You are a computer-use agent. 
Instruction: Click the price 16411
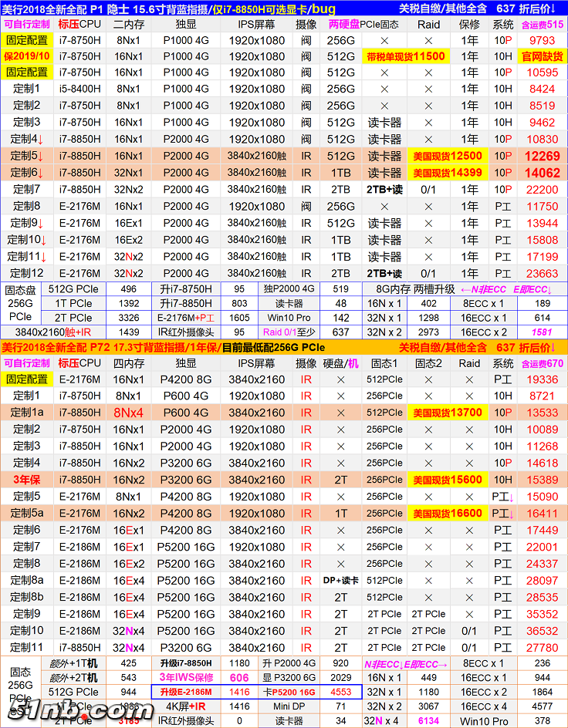click(542, 513)
